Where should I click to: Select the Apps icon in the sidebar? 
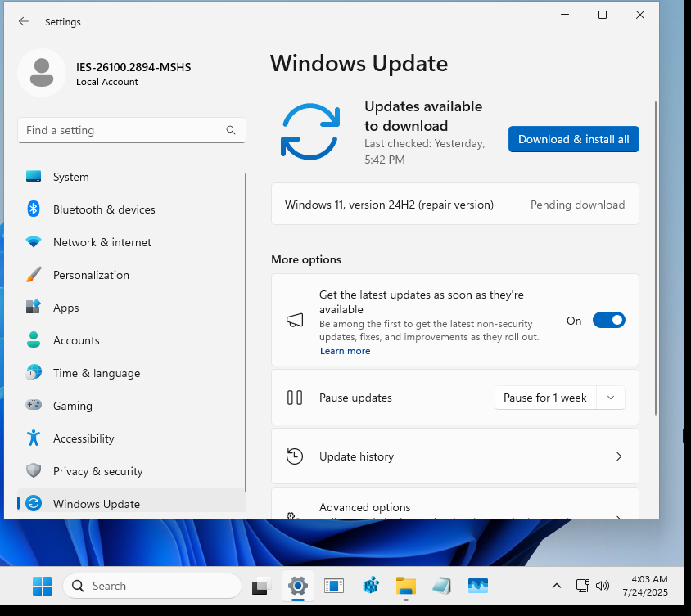point(34,307)
